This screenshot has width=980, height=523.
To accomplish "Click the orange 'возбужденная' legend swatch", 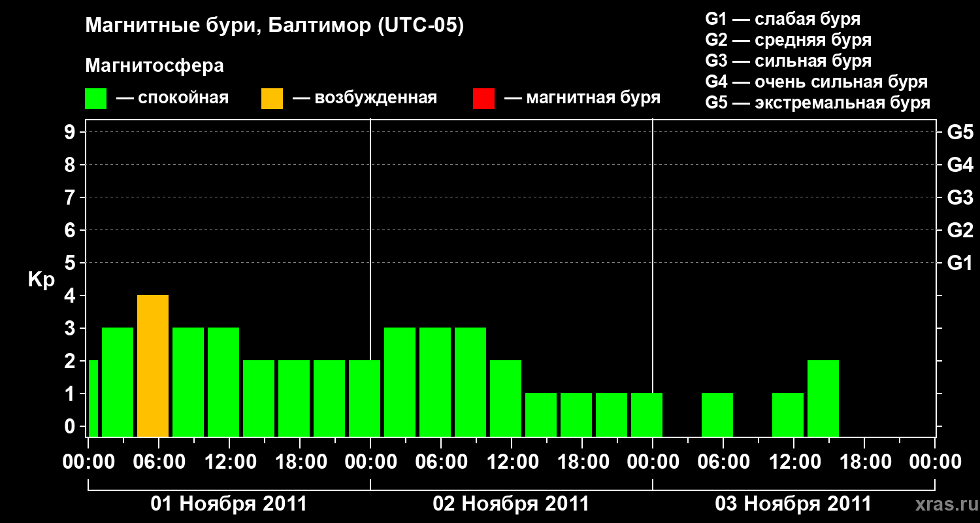I will point(272,98).
